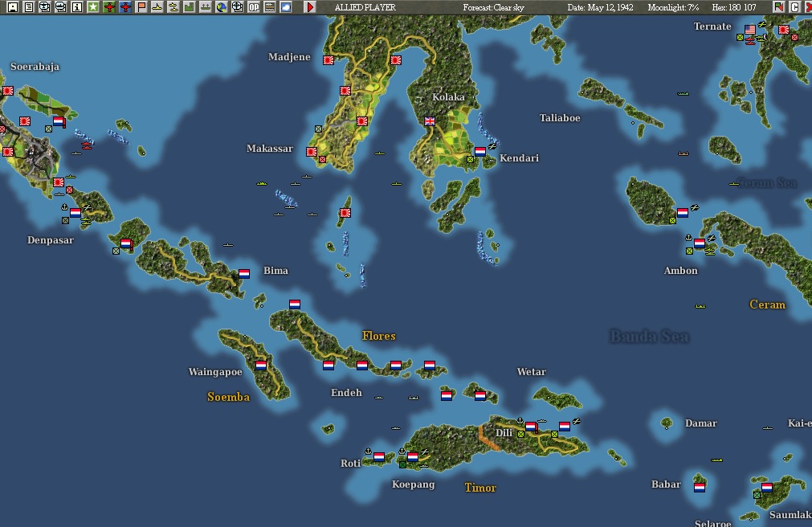812x527 pixels.
Task: Open the OP operations report icon
Action: 253,6
